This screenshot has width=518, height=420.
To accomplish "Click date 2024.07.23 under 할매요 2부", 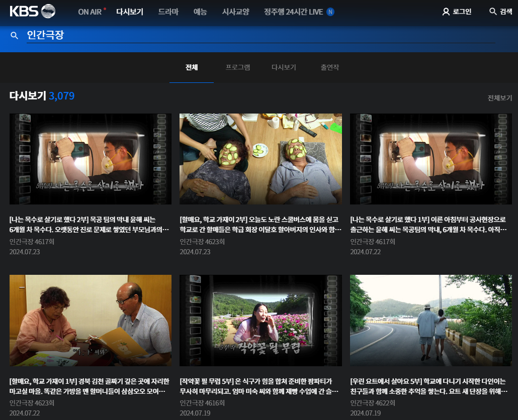I will tap(195, 252).
